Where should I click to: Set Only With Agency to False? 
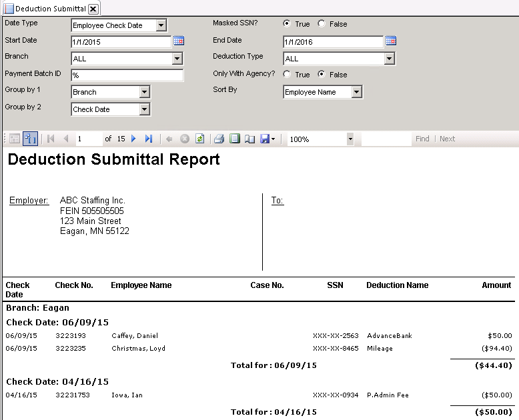tap(321, 75)
